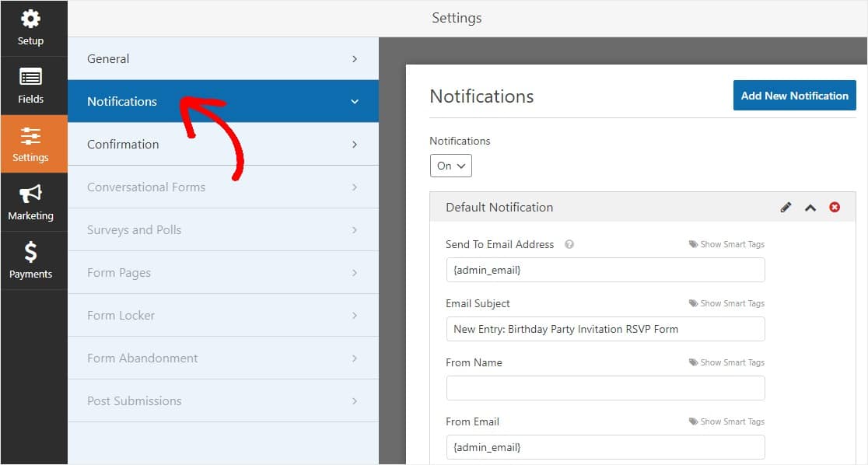Show Smart Tags for Email Subject
Viewport: 868px width, 465px height.
click(x=732, y=303)
